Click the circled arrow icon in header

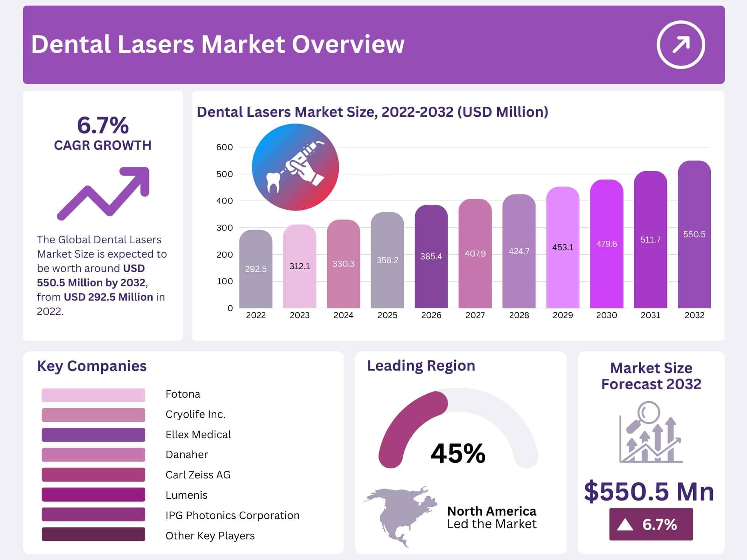coord(680,45)
